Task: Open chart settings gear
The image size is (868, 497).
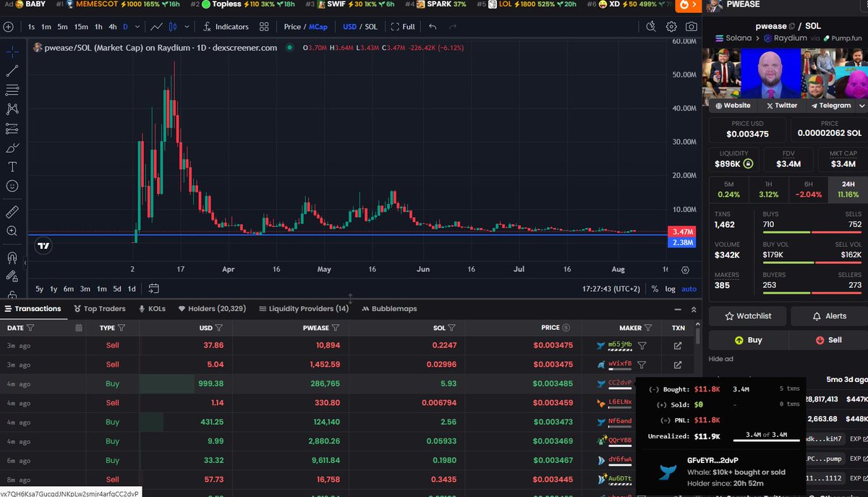Action: pos(671,27)
